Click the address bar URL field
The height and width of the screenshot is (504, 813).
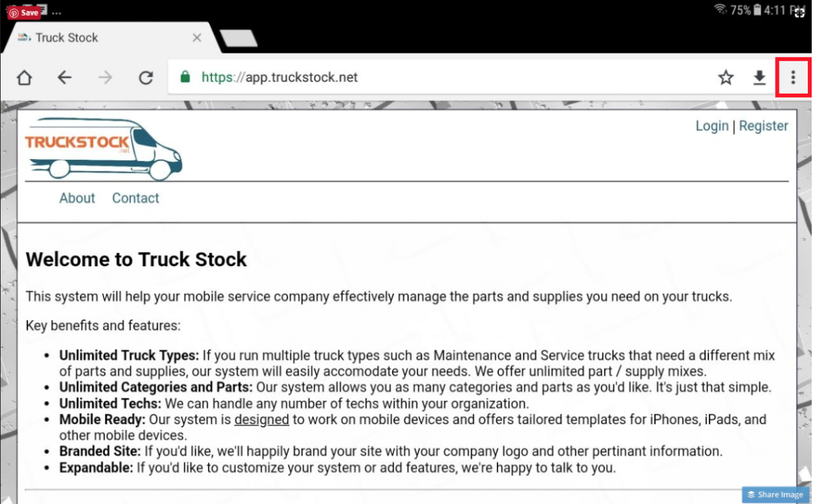[393, 77]
